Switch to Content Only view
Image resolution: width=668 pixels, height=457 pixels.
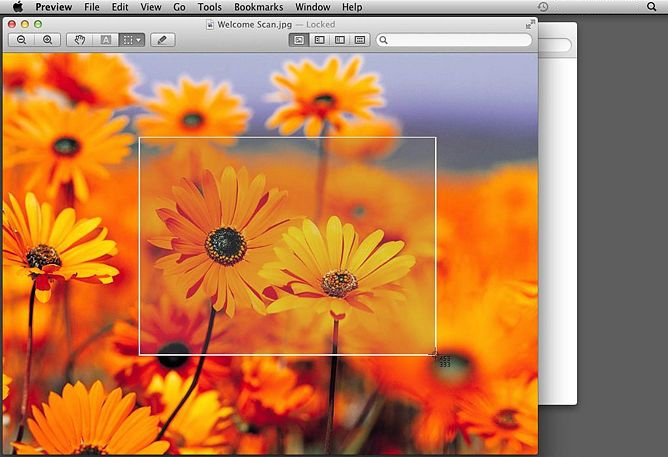pyautogui.click(x=299, y=40)
